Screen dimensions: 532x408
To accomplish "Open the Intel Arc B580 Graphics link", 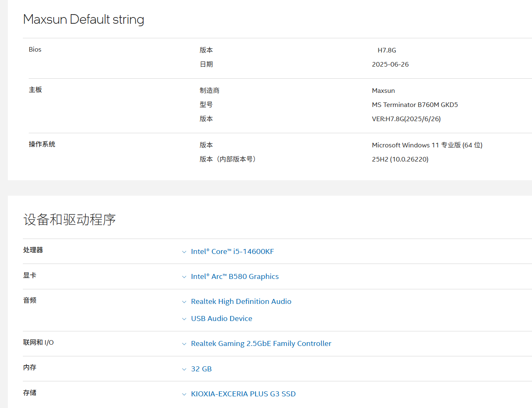I will point(235,276).
